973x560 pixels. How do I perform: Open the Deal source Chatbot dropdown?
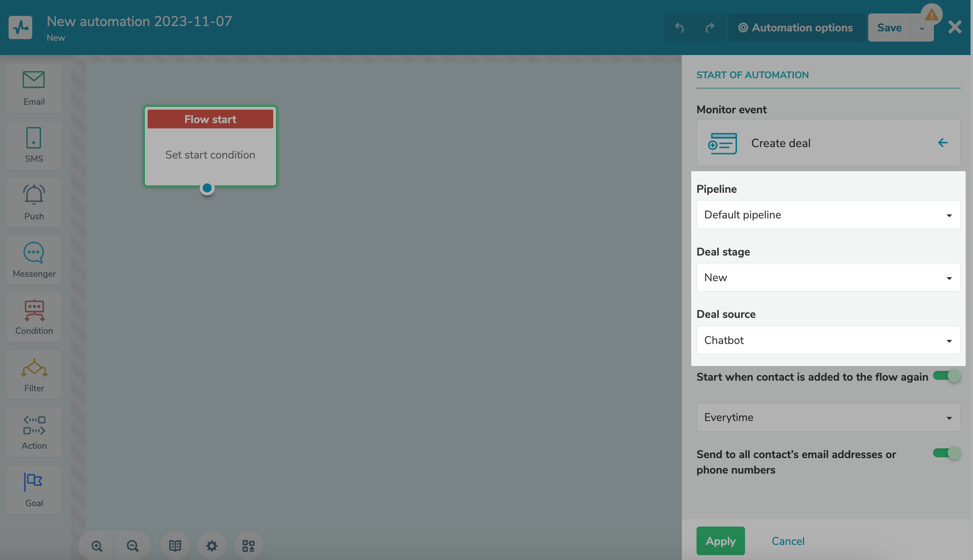tap(828, 340)
